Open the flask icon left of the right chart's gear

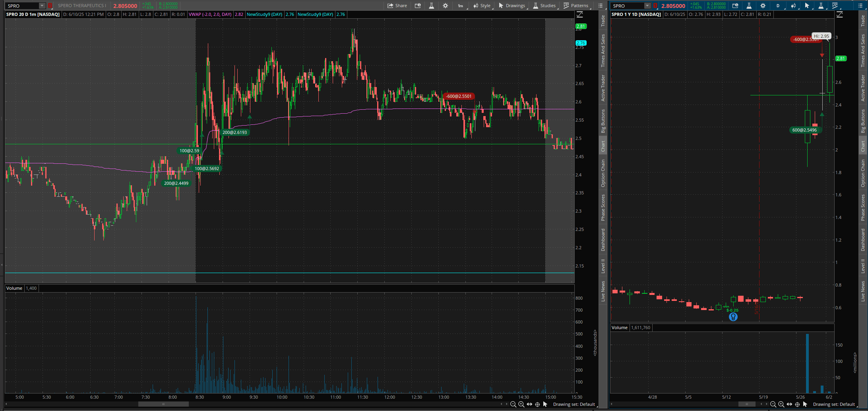click(749, 6)
